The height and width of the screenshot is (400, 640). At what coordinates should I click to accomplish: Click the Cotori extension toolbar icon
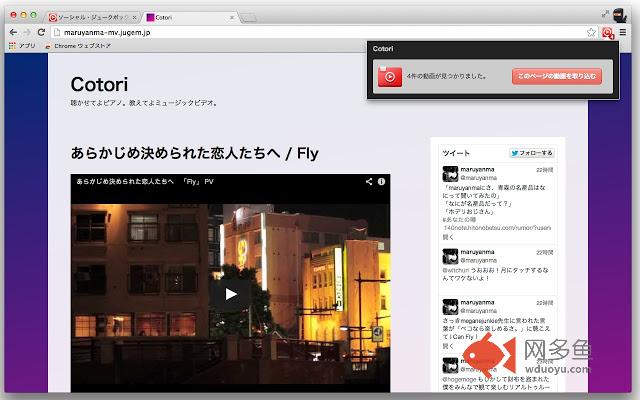(x=608, y=33)
